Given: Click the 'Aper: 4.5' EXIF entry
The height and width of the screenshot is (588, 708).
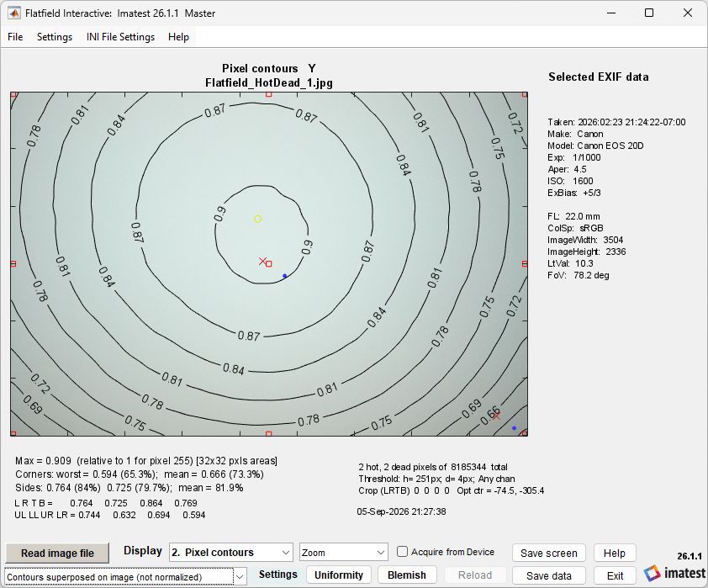Looking at the screenshot, I should point(567,169).
